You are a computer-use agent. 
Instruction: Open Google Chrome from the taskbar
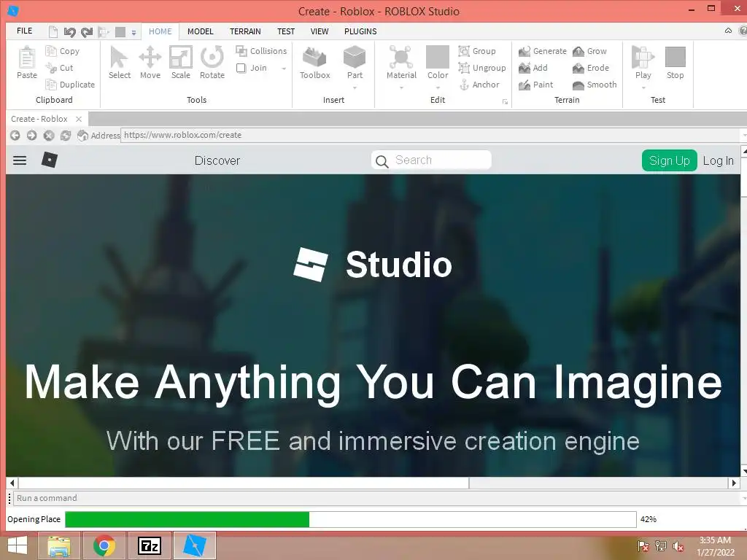[x=104, y=545]
